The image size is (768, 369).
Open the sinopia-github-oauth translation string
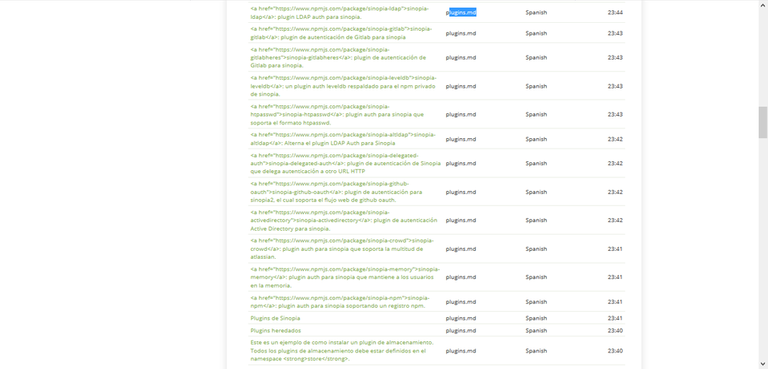(336, 192)
